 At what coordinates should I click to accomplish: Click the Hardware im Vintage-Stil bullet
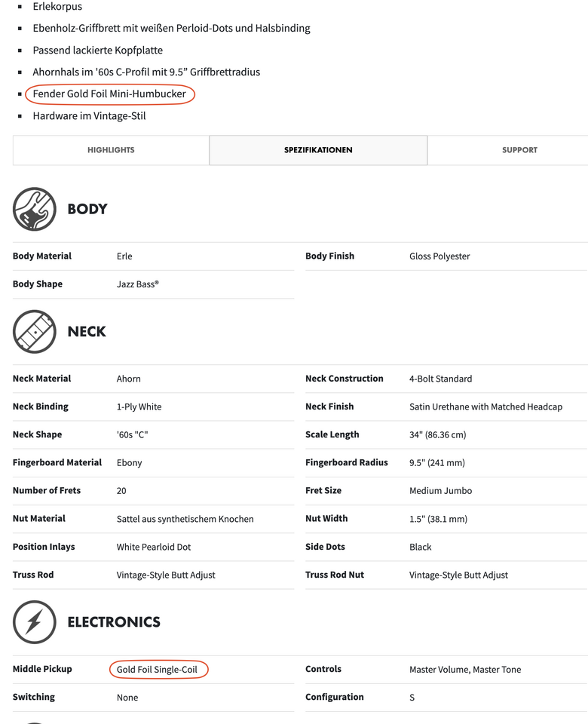[89, 116]
